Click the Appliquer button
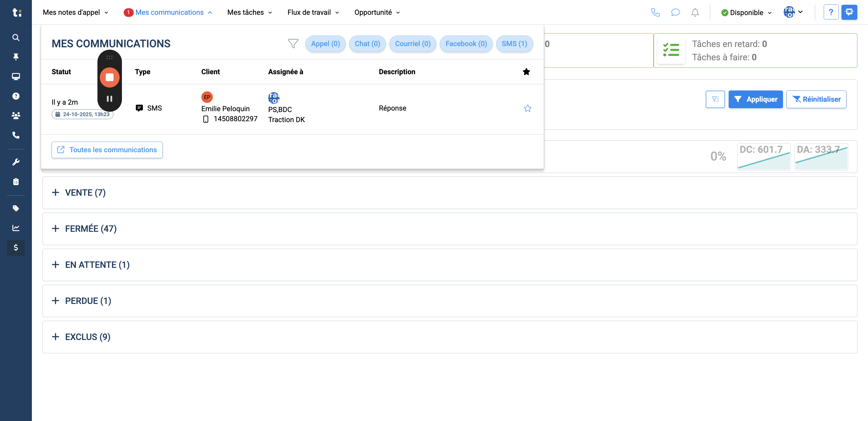The height and width of the screenshot is (421, 868). coord(755,99)
